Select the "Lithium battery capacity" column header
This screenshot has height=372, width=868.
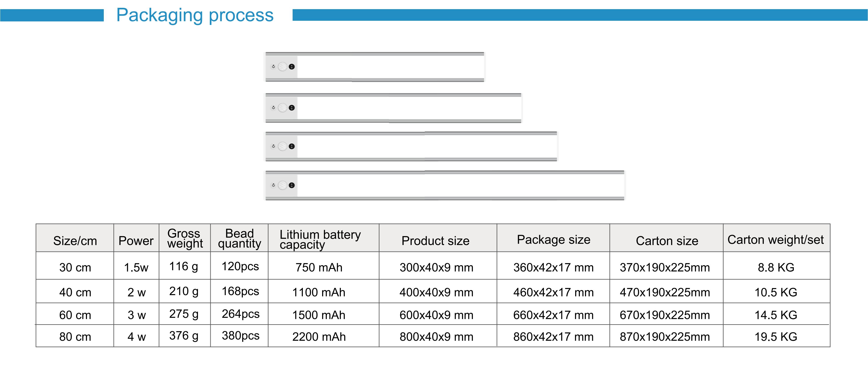tap(320, 239)
